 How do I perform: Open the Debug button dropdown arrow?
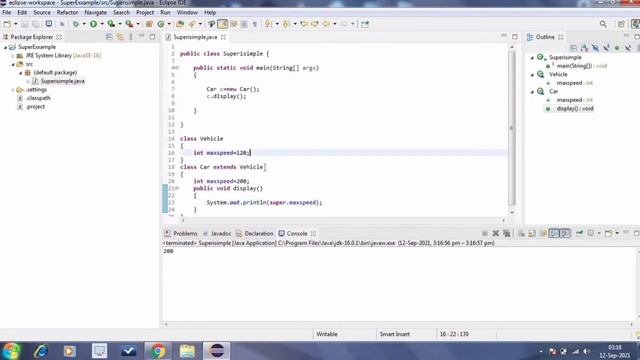click(84, 24)
